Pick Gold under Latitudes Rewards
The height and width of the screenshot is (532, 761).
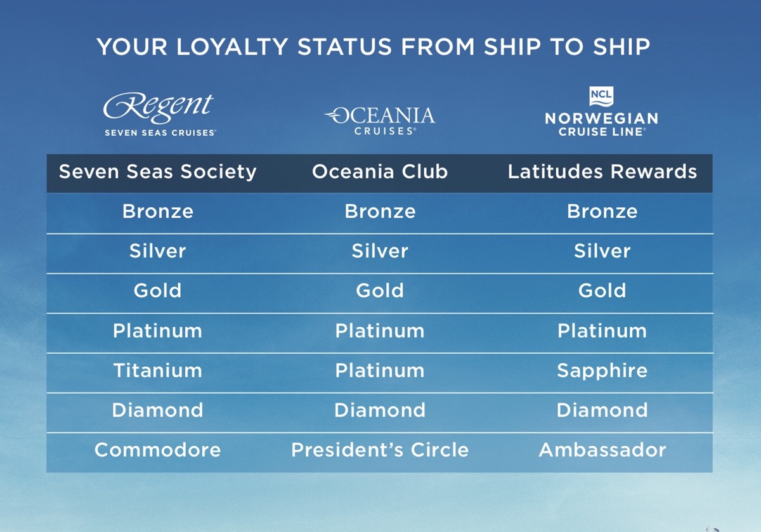(x=602, y=291)
